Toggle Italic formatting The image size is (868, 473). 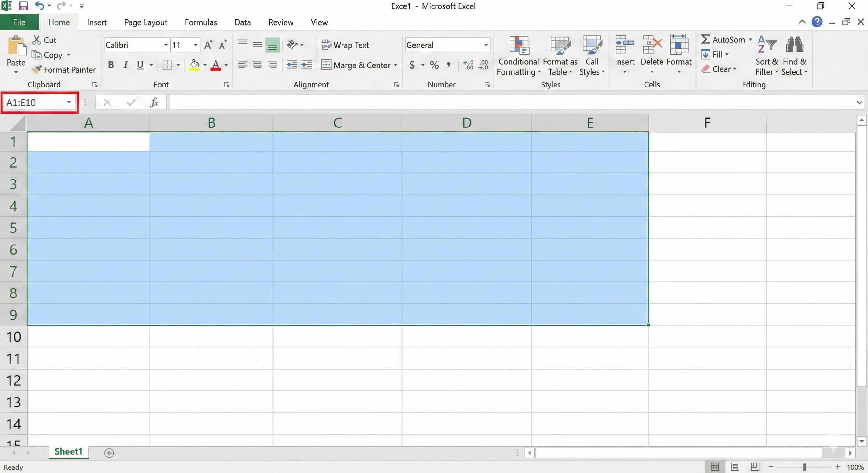[x=126, y=65]
